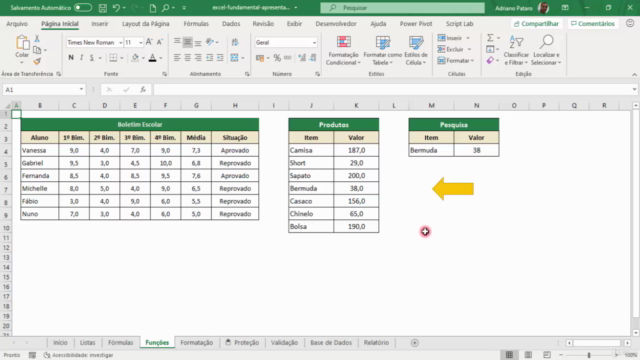Screen dimensions: 640x360
Task: Toggle underline (S) formatting
Action: click(92, 58)
